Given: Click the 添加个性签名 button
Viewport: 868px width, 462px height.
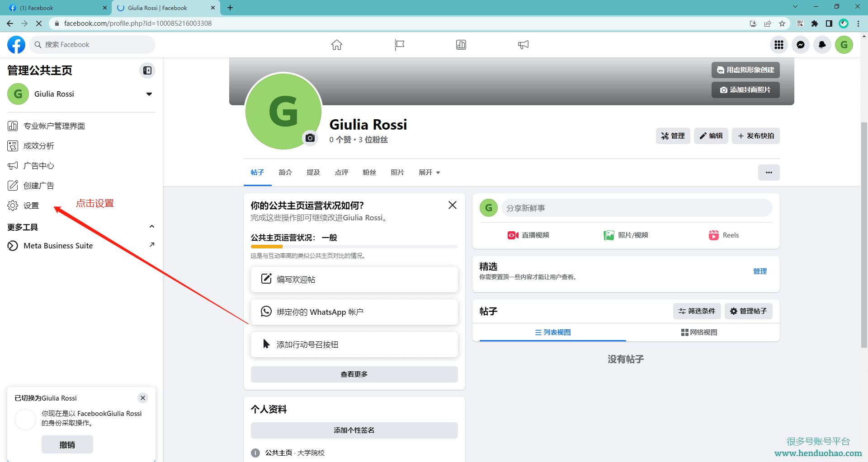Looking at the screenshot, I should tap(354, 430).
